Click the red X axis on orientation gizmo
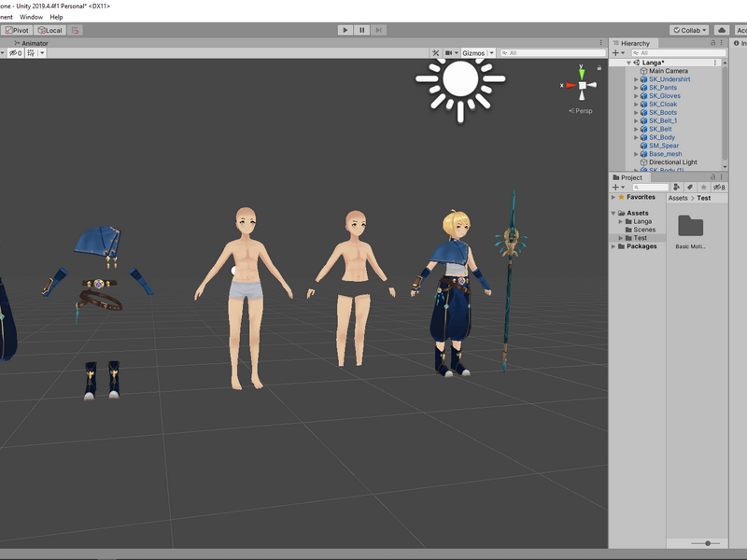The height and width of the screenshot is (560, 747). click(570, 85)
